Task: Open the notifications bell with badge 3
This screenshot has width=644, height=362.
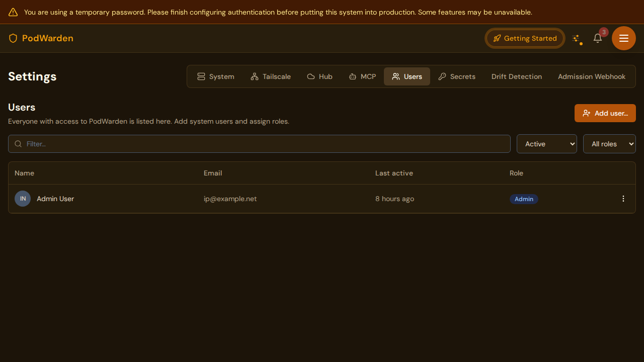Action: 597,38
